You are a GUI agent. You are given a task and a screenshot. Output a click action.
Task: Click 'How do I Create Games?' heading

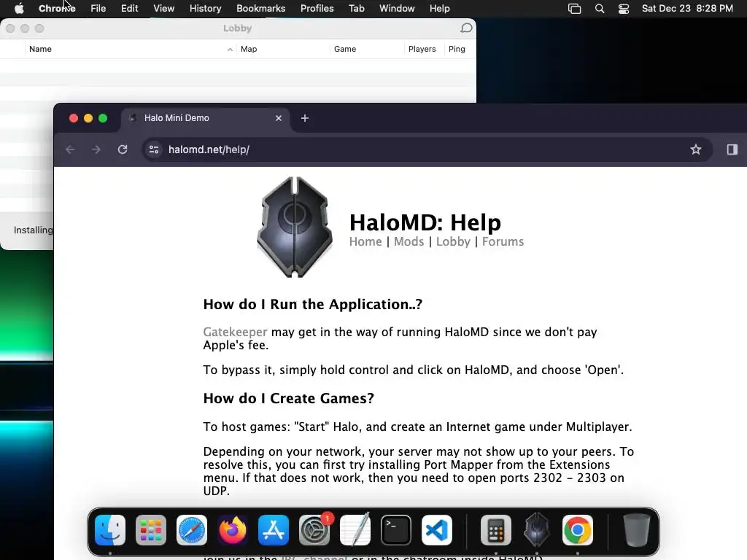289,398
